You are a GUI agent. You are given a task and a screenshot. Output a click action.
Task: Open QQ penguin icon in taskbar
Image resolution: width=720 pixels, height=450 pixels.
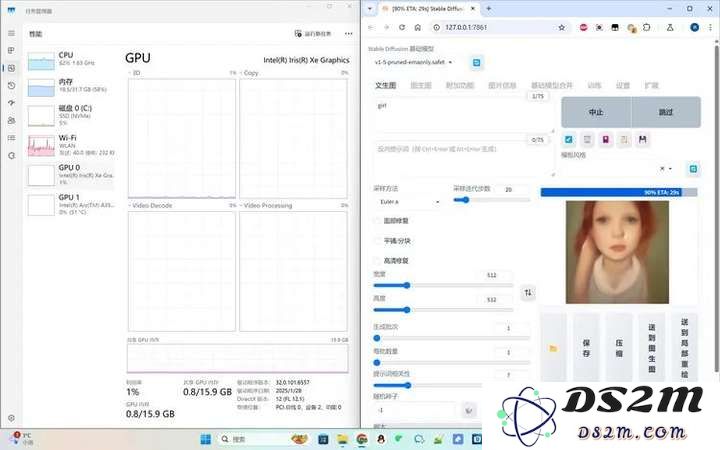(x=381, y=439)
